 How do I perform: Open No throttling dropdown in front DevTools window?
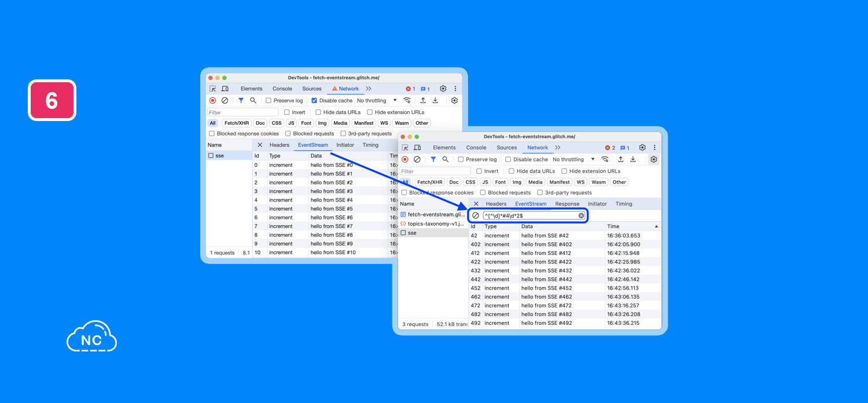click(573, 160)
